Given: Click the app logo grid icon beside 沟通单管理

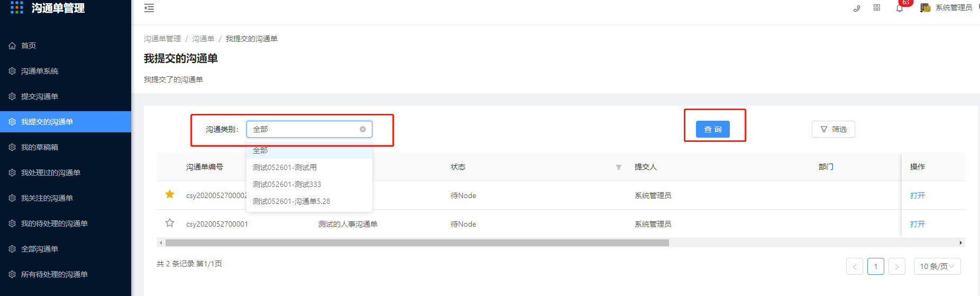Looking at the screenshot, I should point(17,7).
